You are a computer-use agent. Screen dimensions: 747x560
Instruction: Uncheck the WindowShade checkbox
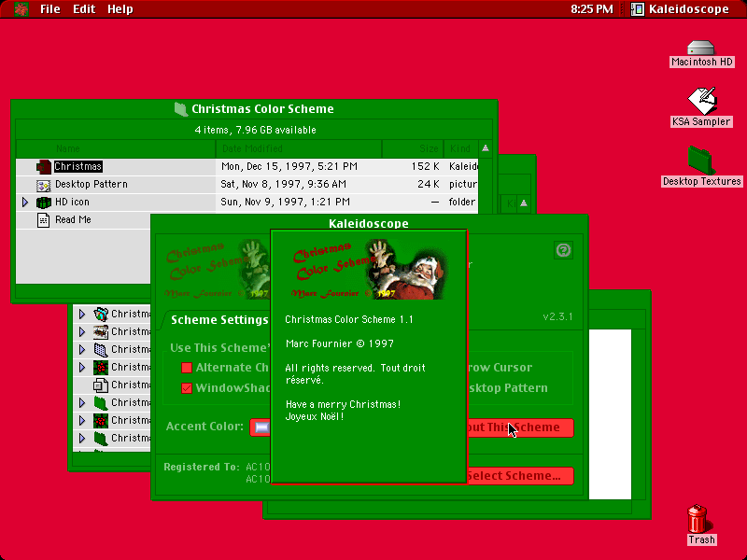coord(187,388)
